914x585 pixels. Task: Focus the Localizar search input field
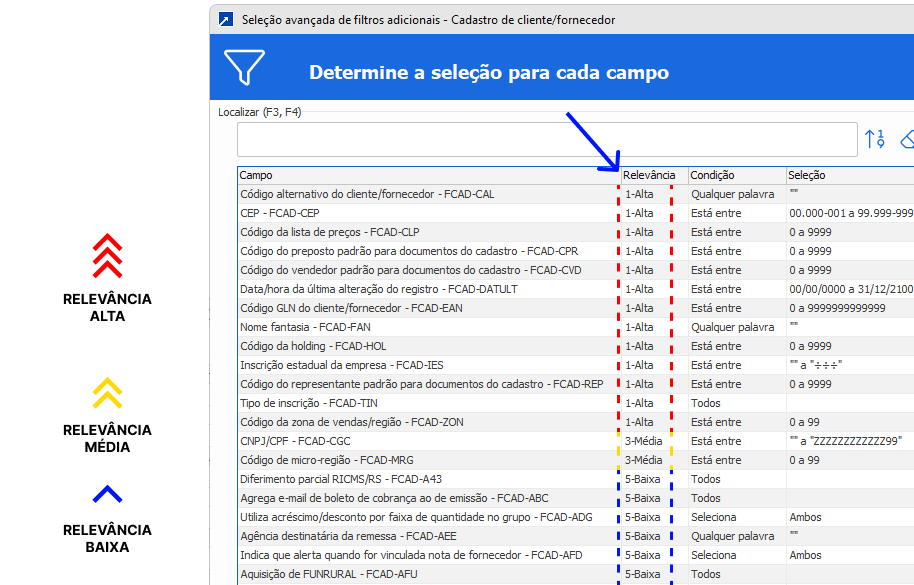[x=547, y=139]
